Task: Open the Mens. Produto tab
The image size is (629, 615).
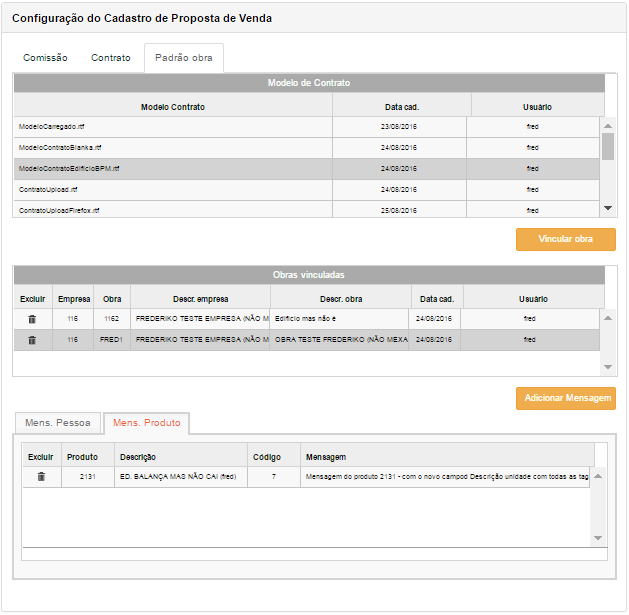Action: point(147,423)
